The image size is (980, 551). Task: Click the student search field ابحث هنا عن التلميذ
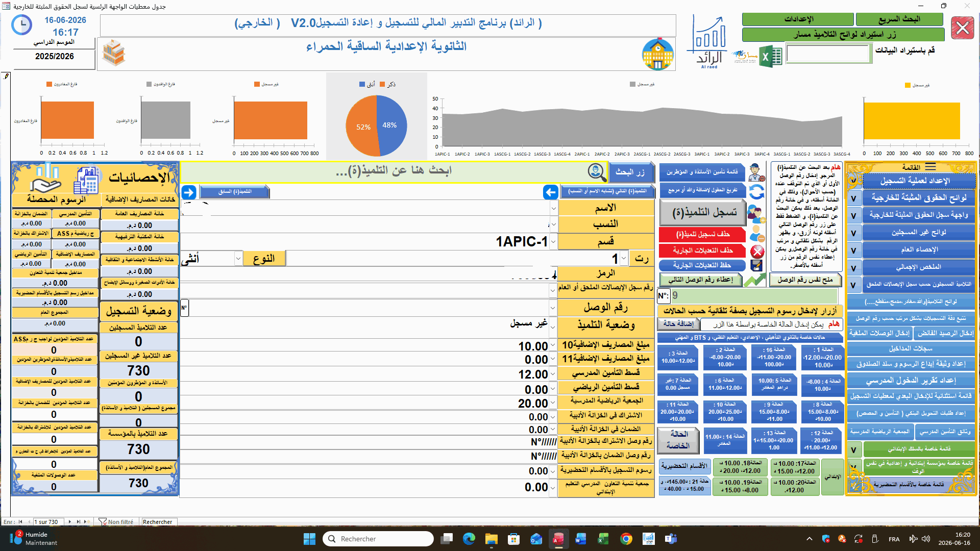tap(393, 171)
